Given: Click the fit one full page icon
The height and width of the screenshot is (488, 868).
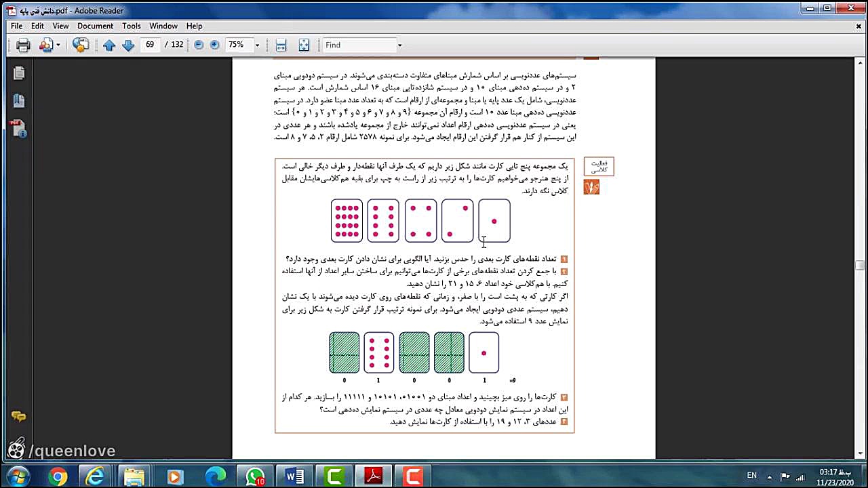Looking at the screenshot, I should (304, 45).
